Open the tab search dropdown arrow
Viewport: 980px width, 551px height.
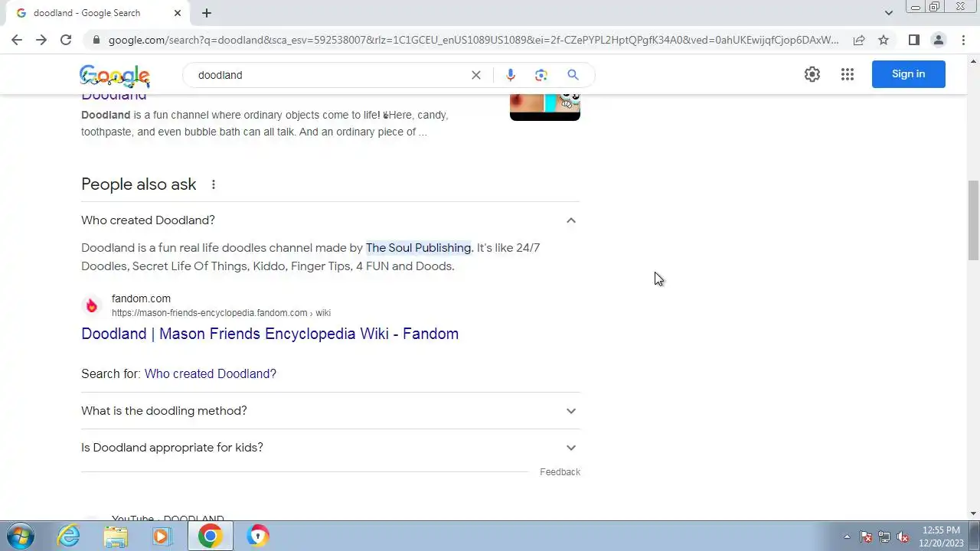(x=889, y=13)
